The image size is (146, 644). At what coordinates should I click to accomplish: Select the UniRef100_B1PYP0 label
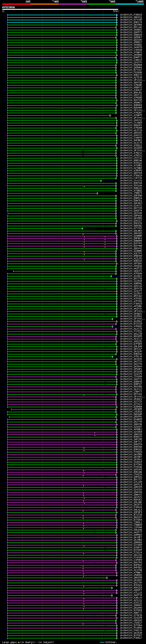[131, 243]
